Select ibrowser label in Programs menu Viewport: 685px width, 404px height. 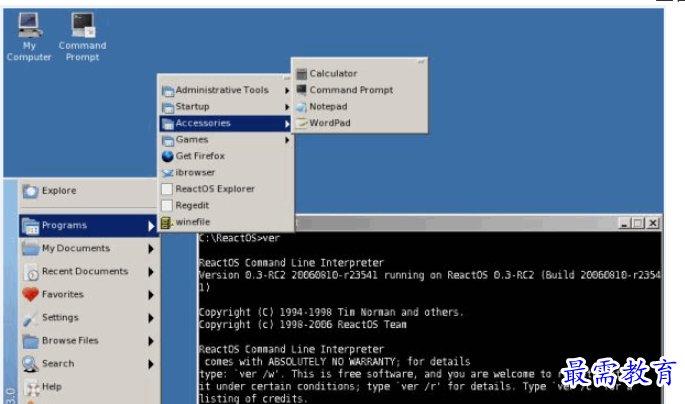[195, 173]
